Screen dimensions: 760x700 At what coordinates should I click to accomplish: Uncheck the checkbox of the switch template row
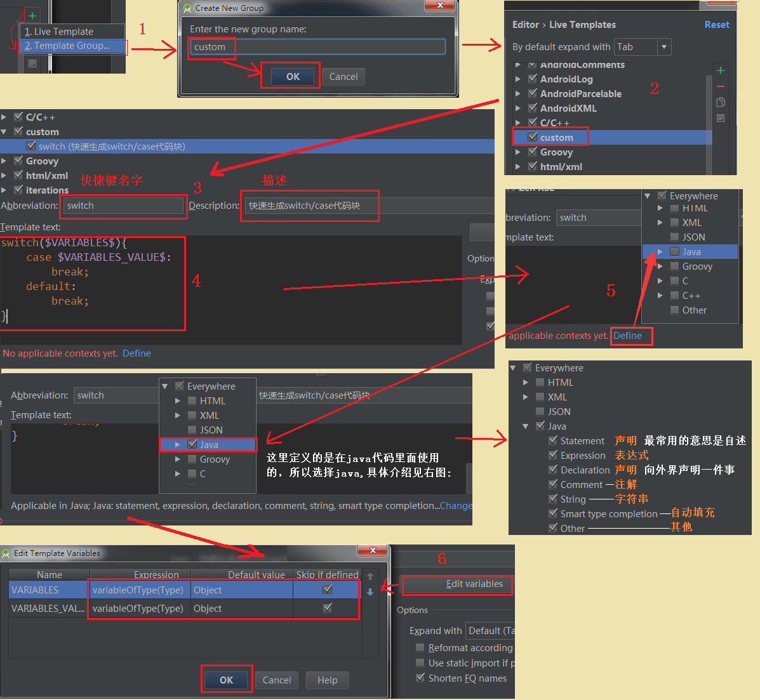tap(31, 146)
